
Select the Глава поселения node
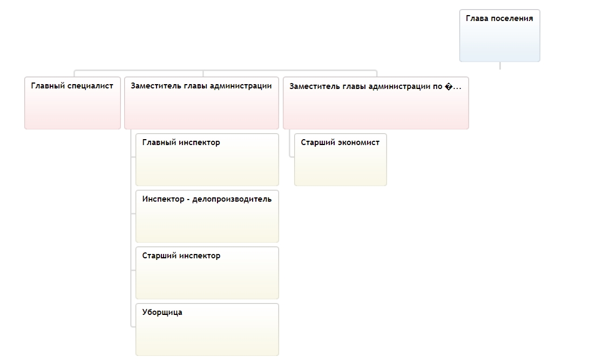[x=500, y=36]
